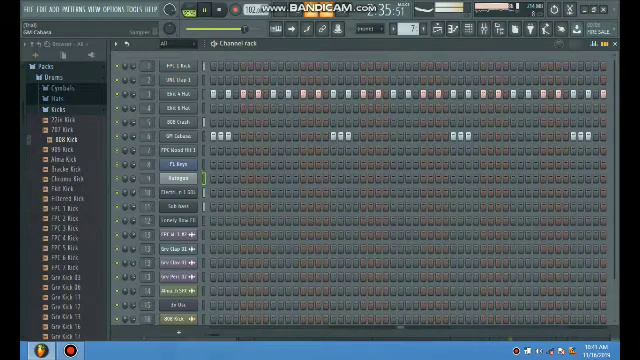Open FL Studio from the Windows taskbar

point(41,351)
